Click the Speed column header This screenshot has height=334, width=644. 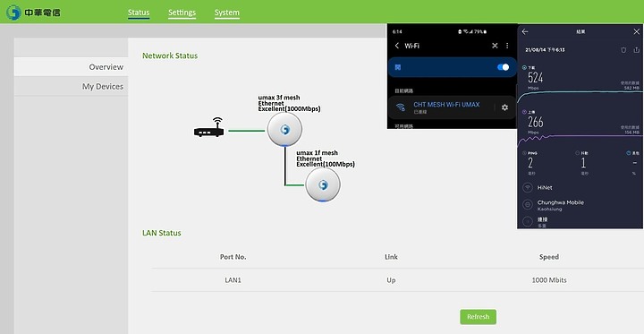pos(549,257)
